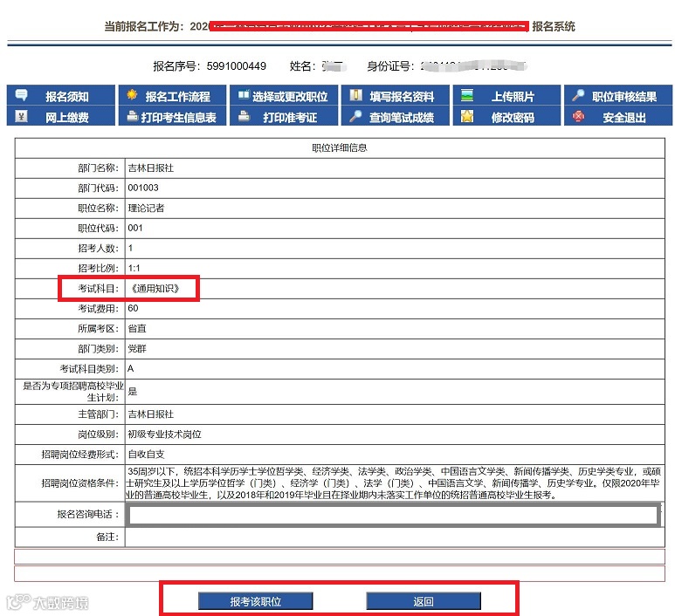Click the exam area value 省直

(x=137, y=328)
